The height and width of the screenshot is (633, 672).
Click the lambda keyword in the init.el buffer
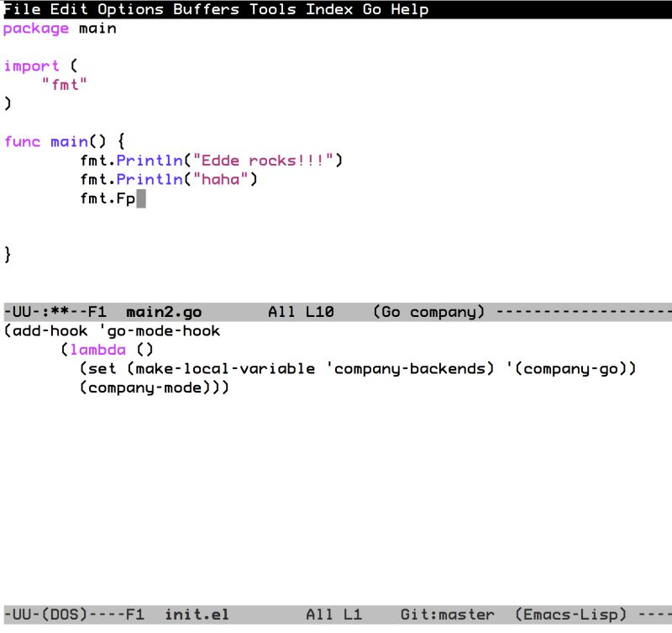[98, 349]
